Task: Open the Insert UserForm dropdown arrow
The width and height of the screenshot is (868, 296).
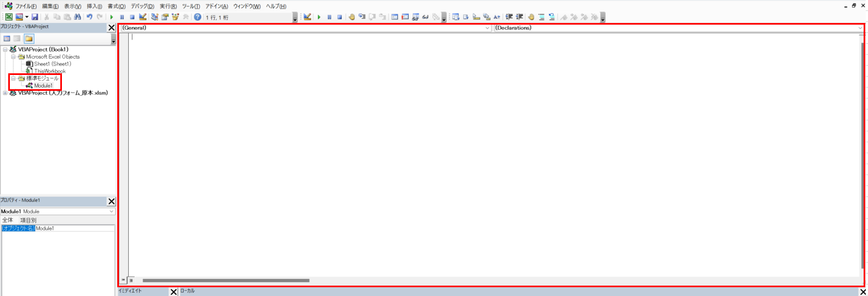Action: pos(27,17)
